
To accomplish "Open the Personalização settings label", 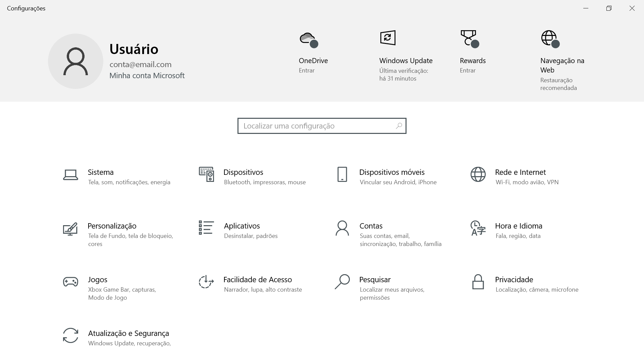I will click(112, 226).
